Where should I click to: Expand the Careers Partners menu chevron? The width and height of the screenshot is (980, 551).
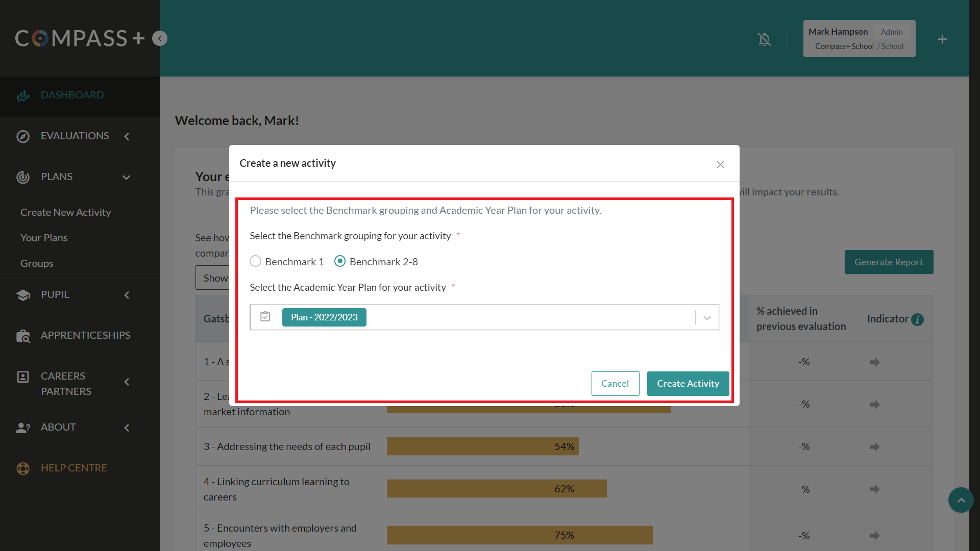coord(127,382)
